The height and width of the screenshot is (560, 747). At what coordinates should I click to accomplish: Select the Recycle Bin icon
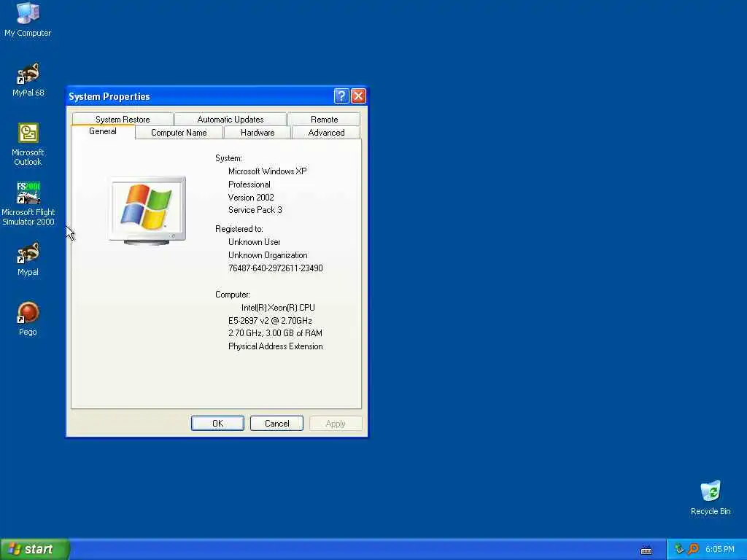pyautogui.click(x=711, y=497)
